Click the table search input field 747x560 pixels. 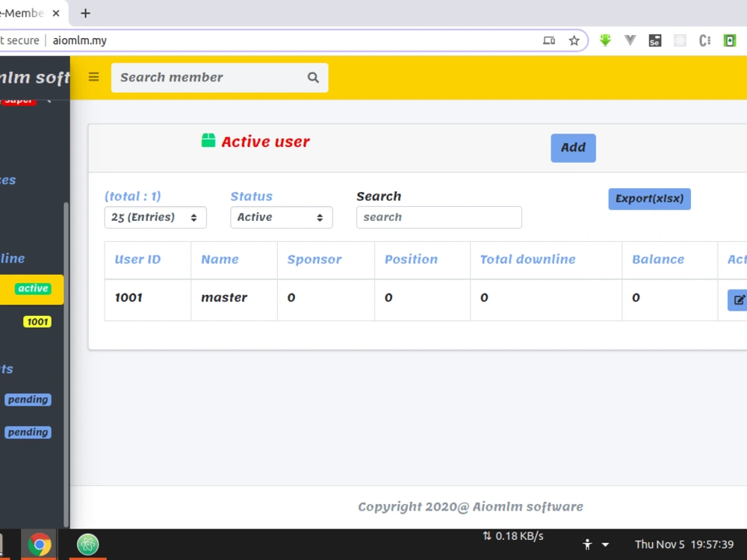(438, 217)
